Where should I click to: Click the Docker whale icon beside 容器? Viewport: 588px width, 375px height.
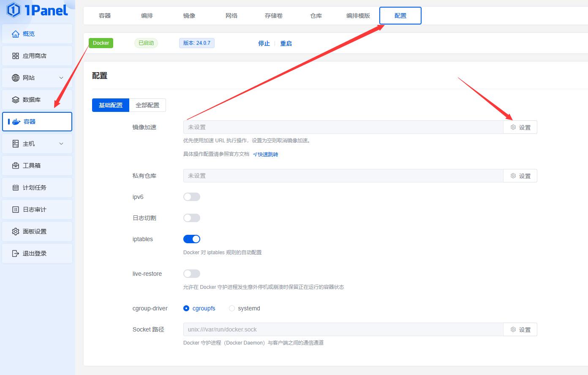pos(16,122)
